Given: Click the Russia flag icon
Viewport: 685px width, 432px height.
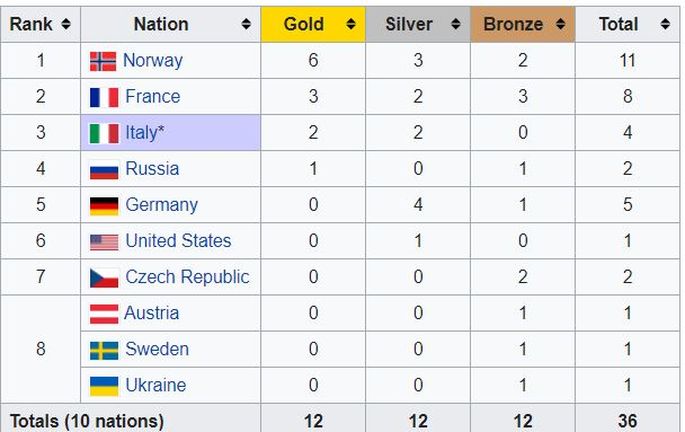Looking at the screenshot, I should point(104,169).
